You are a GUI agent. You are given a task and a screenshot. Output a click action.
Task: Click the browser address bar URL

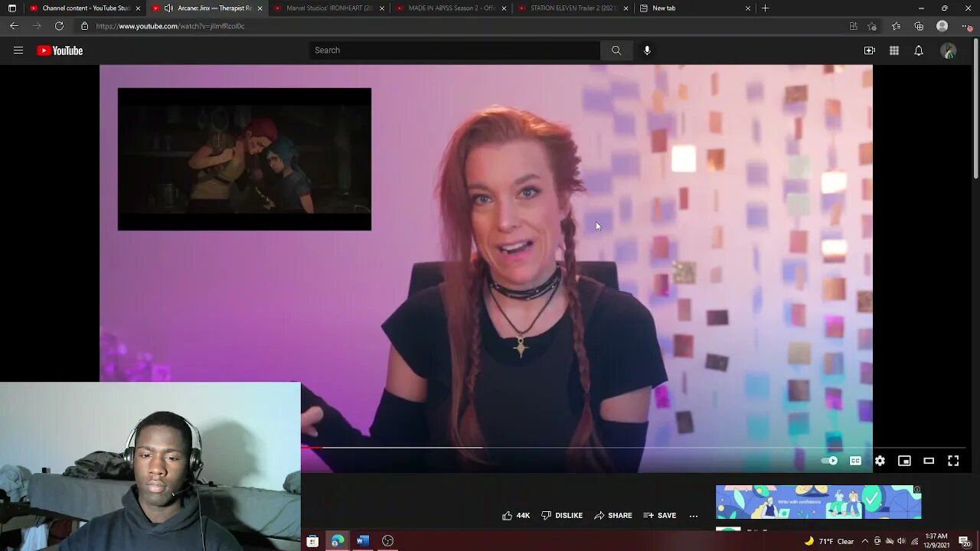pos(171,26)
